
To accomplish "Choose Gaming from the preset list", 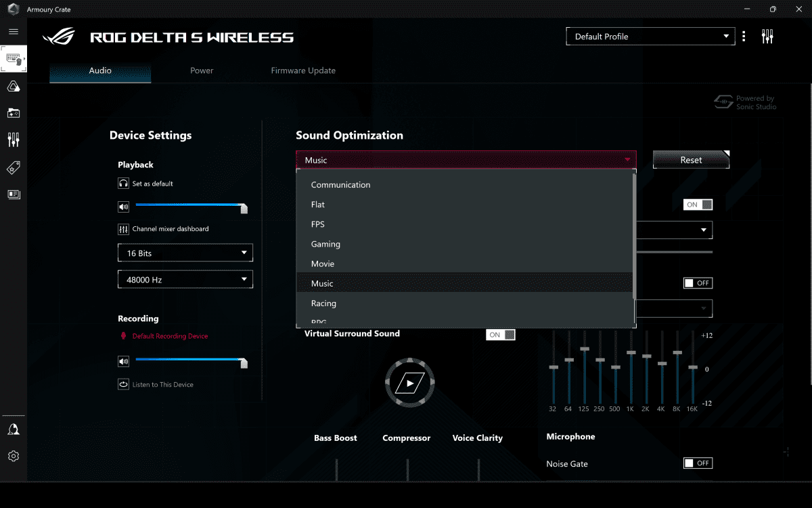I will tap(464, 244).
